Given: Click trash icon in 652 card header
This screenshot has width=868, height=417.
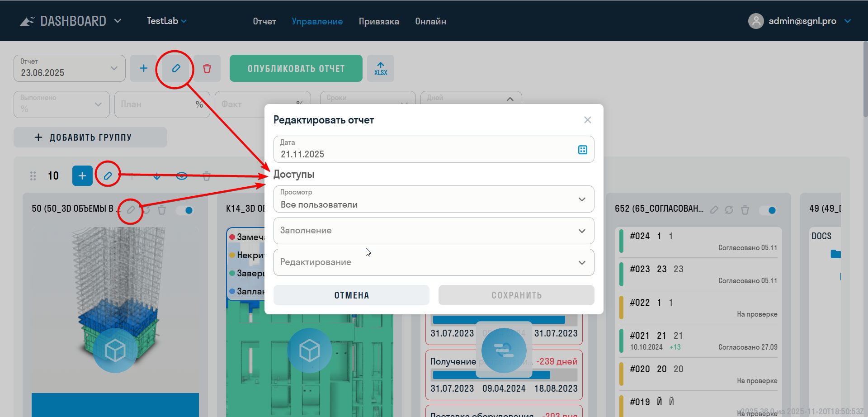Looking at the screenshot, I should coord(745,210).
